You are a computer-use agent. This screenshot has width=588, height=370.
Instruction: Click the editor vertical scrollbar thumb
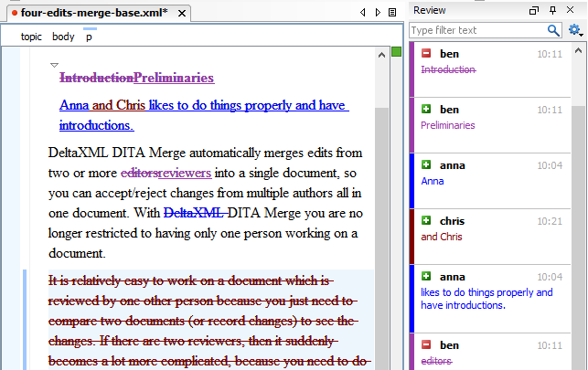[381, 239]
